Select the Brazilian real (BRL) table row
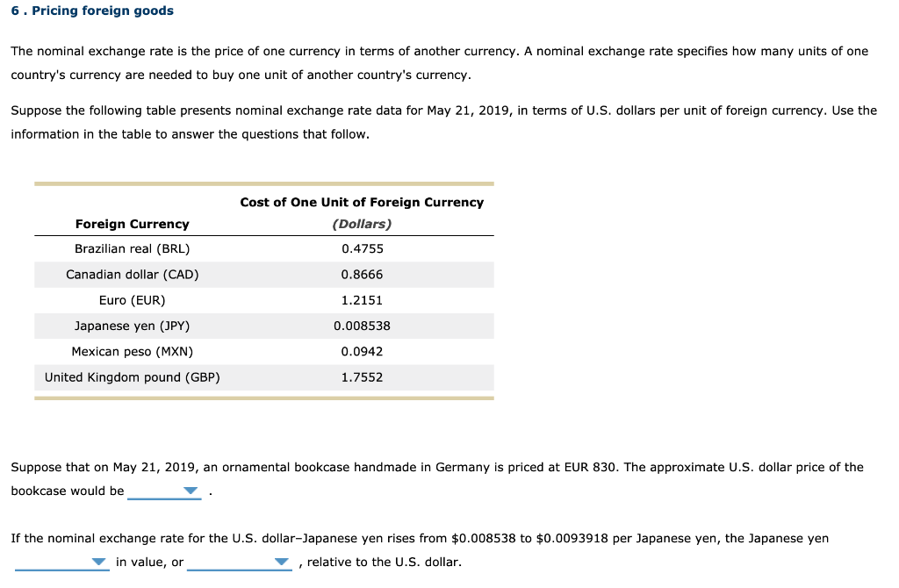The image size is (899, 588). (x=263, y=248)
